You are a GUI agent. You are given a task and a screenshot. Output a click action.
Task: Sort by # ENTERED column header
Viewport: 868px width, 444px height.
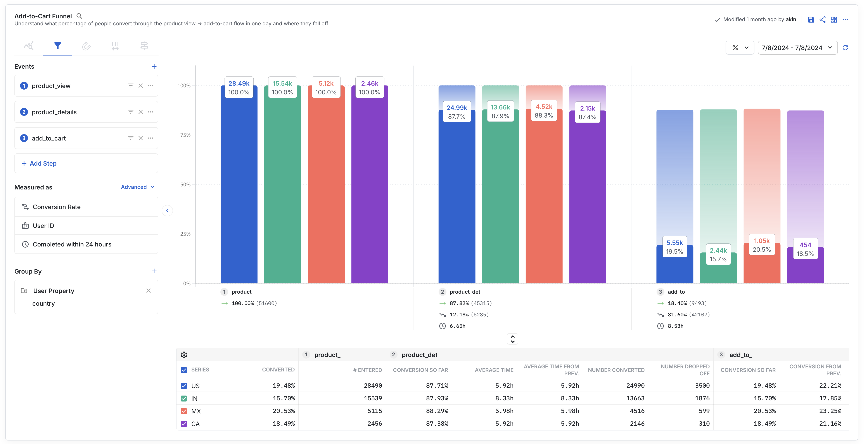pos(367,370)
